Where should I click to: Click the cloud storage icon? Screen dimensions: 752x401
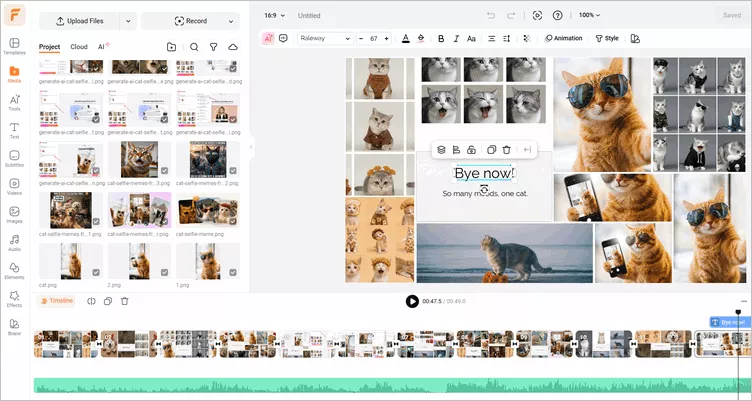[233, 47]
